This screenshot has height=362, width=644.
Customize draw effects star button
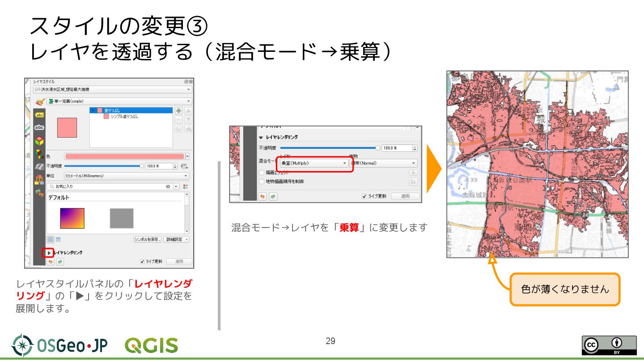[413, 173]
